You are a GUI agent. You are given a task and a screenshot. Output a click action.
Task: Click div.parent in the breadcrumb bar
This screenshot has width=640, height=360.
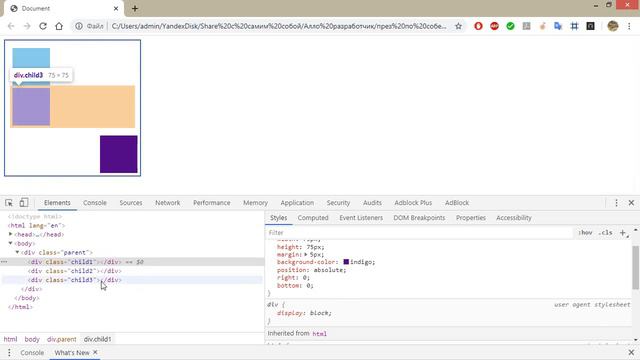click(62, 339)
